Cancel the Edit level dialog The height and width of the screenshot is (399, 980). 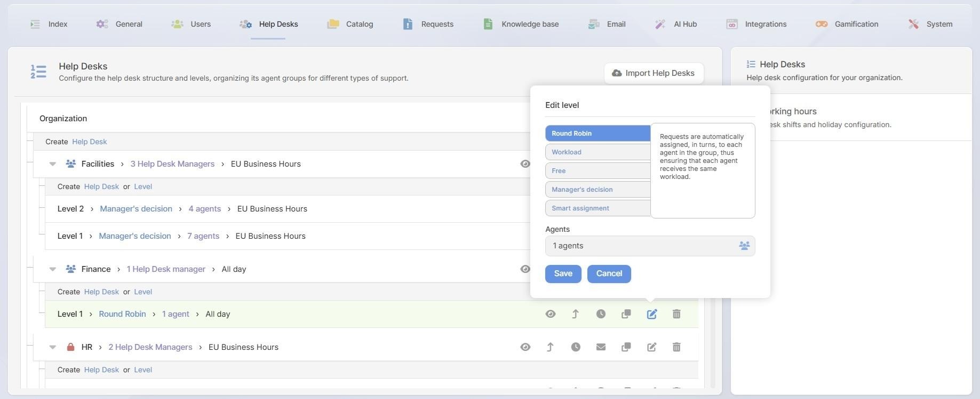click(x=609, y=273)
